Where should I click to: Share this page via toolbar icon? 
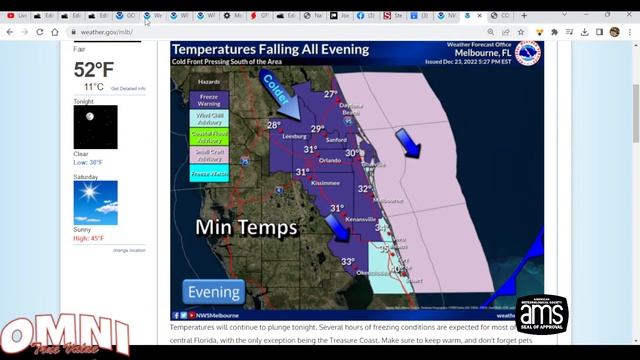click(x=506, y=32)
